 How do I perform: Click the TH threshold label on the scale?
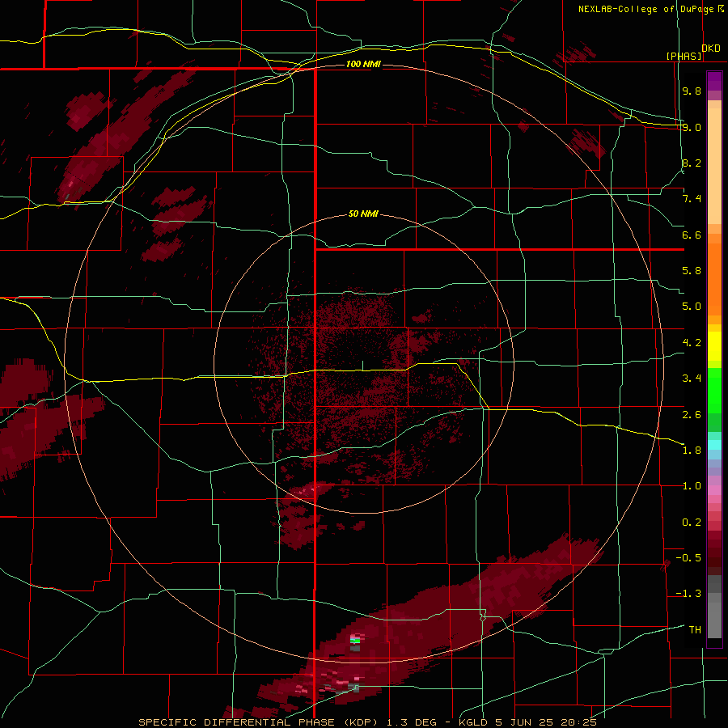(x=695, y=630)
